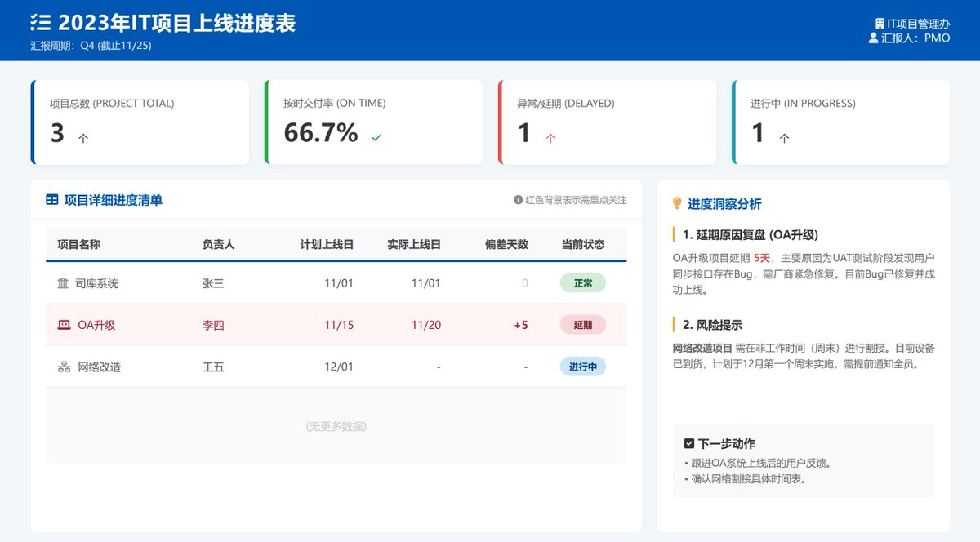Click the building icon next to IT项目管理办
The height and width of the screenshot is (542, 980).
coord(880,24)
